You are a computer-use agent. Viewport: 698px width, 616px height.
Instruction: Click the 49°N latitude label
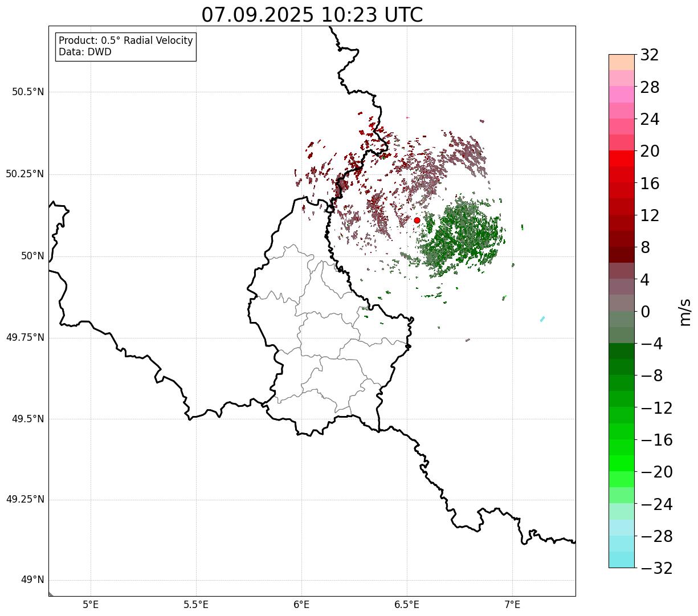[32, 580]
